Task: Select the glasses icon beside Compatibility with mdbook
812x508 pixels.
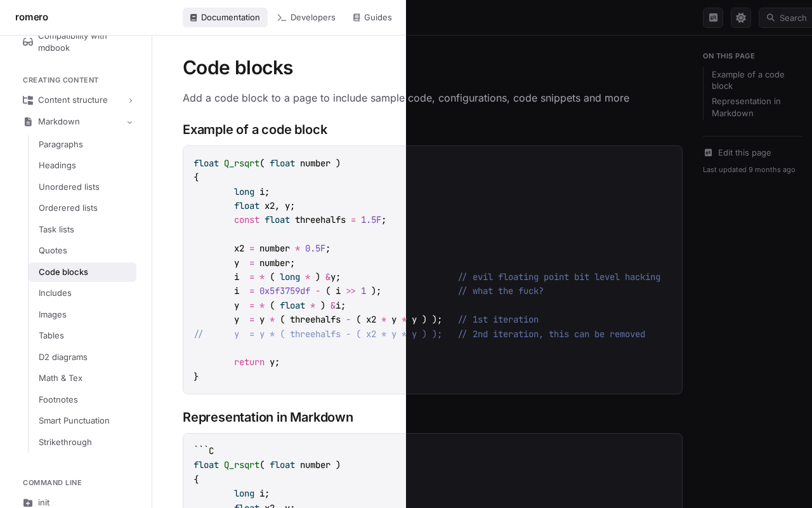Action: (28, 41)
